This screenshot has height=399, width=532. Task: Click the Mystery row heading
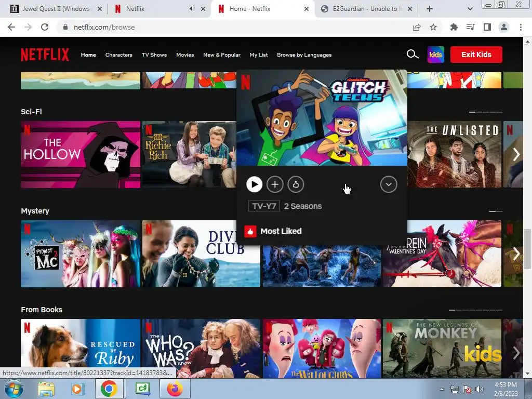[35, 211]
